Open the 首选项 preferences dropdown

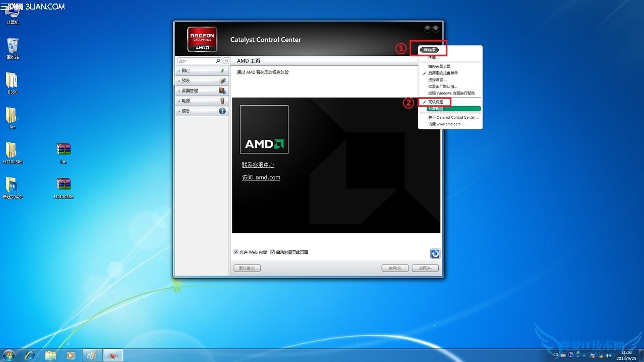[429, 50]
